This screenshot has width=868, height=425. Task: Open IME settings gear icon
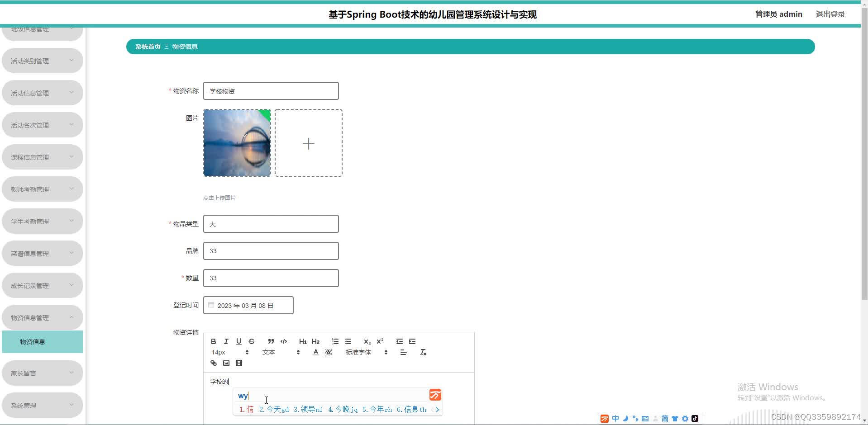point(685,419)
